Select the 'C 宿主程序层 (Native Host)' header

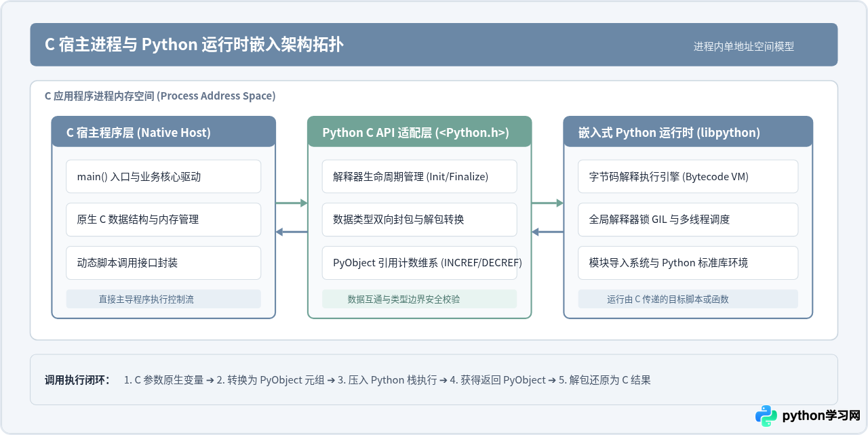163,132
